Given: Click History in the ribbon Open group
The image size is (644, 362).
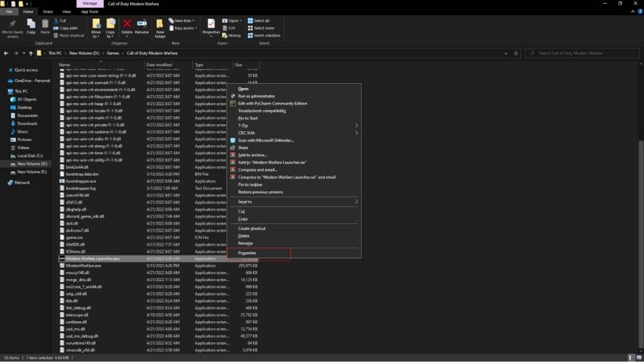Looking at the screenshot, I should pyautogui.click(x=231, y=35).
